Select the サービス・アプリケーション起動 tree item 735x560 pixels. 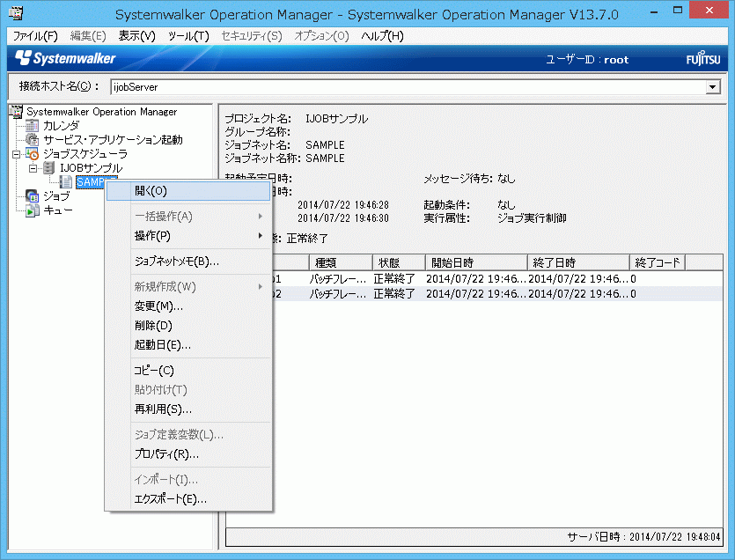click(x=113, y=140)
